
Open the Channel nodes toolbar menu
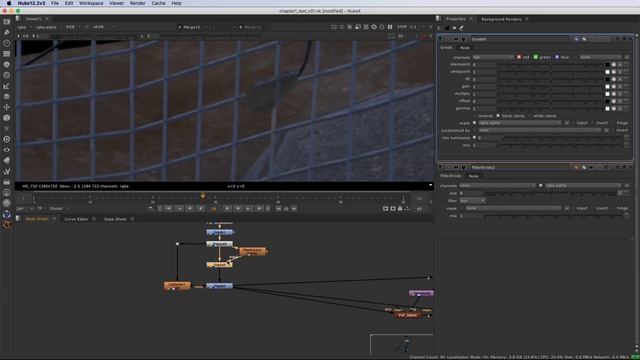[7, 53]
